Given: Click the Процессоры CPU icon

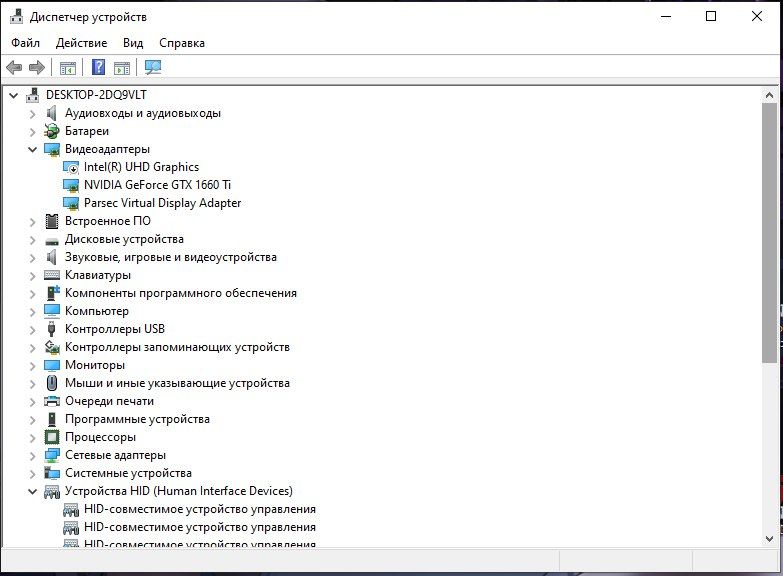Looking at the screenshot, I should [x=52, y=437].
